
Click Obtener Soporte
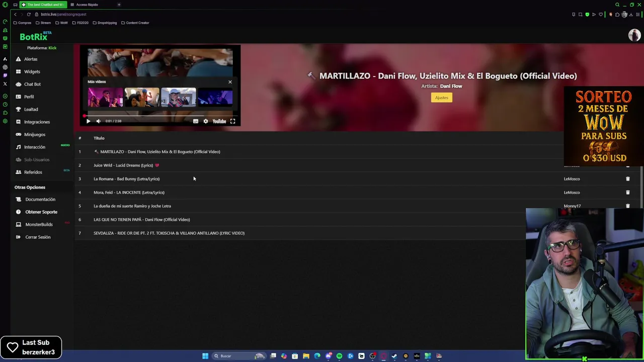coord(41,212)
